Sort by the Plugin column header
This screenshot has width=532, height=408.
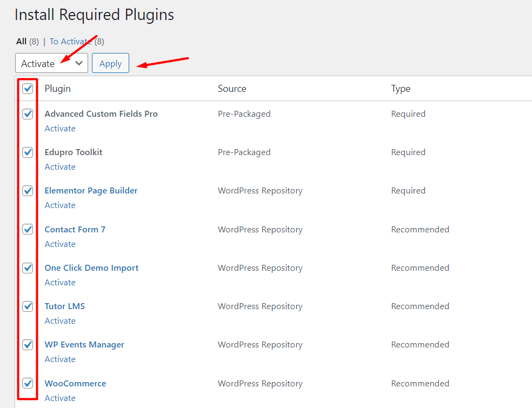58,89
